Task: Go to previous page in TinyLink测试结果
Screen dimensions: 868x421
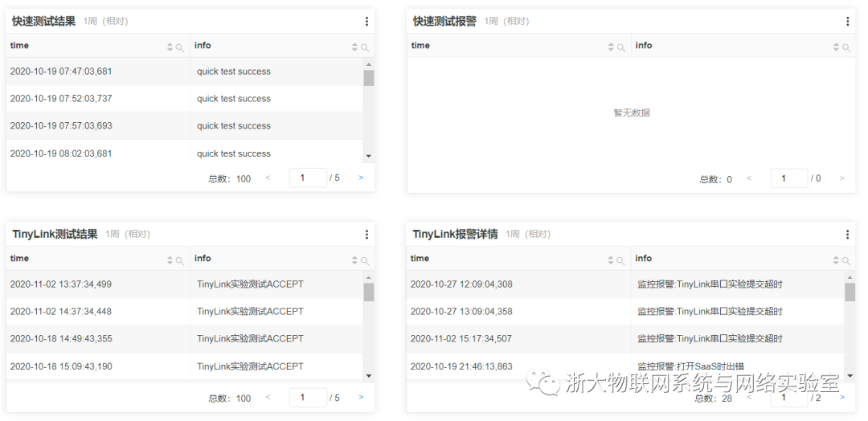Action: pos(268,397)
